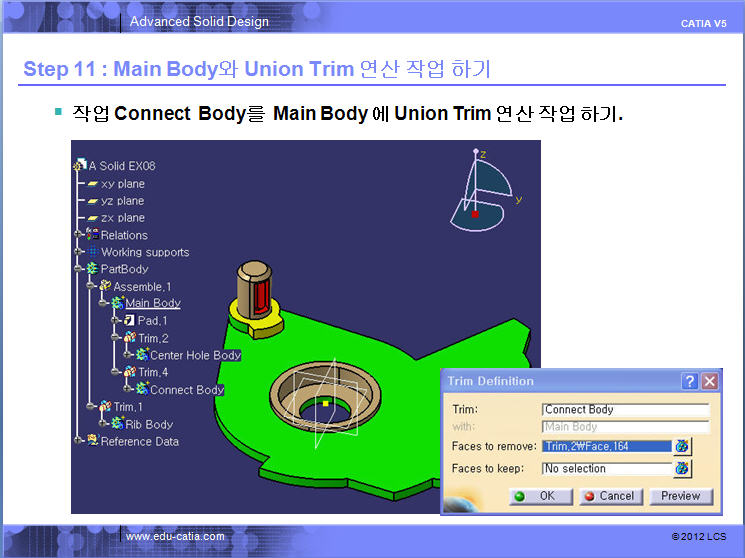
Task: Click the Faces to remove selection icon
Action: point(682,446)
